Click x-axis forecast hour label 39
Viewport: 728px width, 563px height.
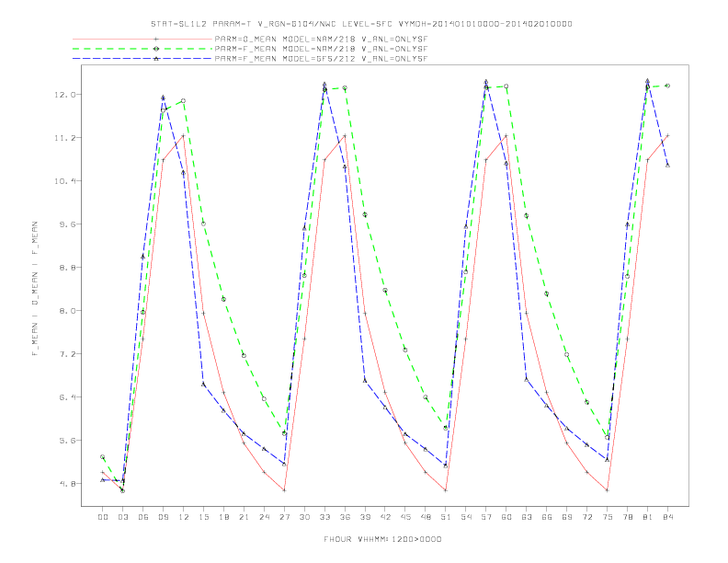point(365,517)
